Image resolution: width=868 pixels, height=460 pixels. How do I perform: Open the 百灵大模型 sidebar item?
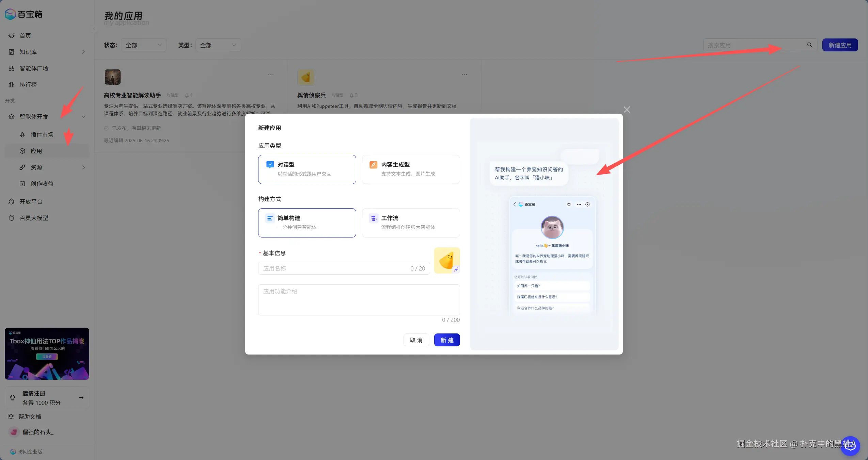tap(33, 218)
